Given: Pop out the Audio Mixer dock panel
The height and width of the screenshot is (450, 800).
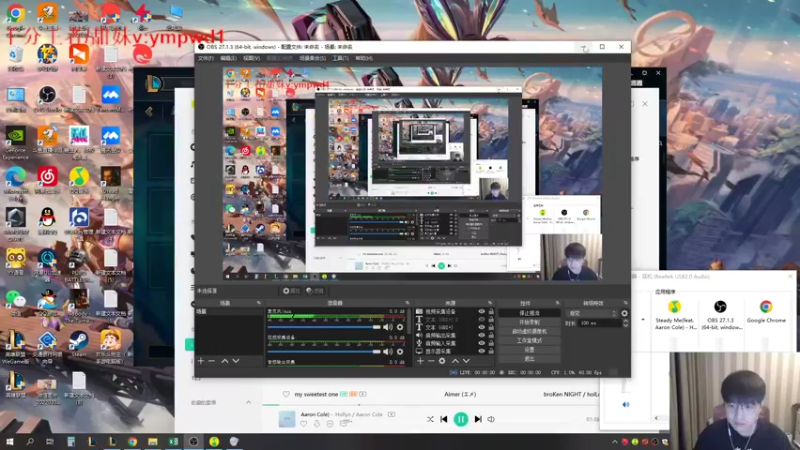Looking at the screenshot, I should 407,303.
